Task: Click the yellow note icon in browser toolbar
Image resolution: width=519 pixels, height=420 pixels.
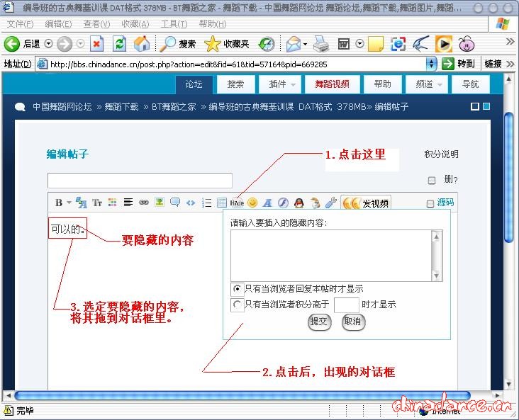Action: pos(375,44)
